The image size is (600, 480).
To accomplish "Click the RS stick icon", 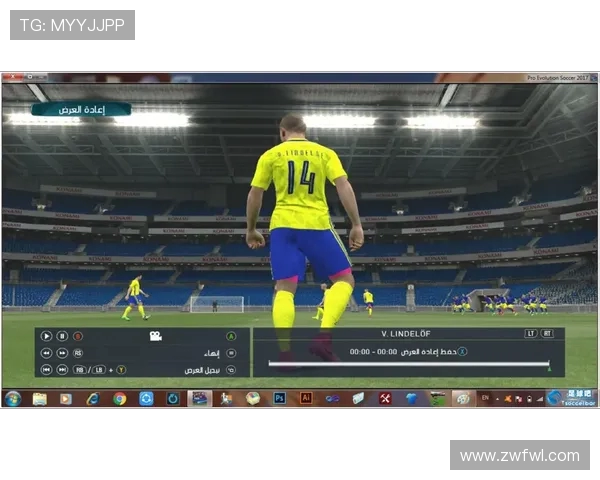I will [78, 353].
